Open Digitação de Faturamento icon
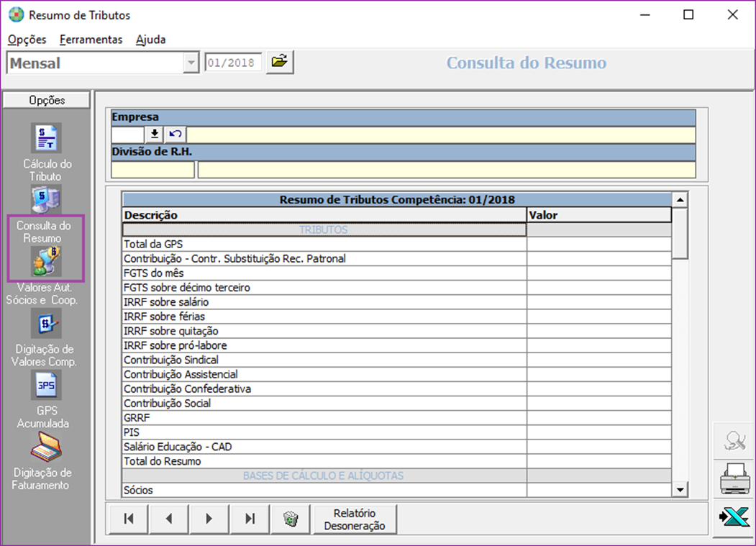 [46, 447]
